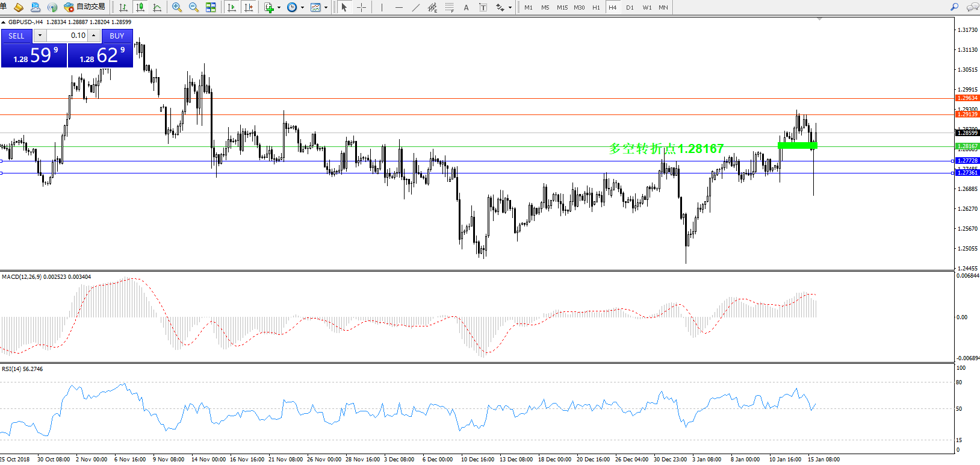
Task: Select the horizontal line drawing tool
Action: 399,7
